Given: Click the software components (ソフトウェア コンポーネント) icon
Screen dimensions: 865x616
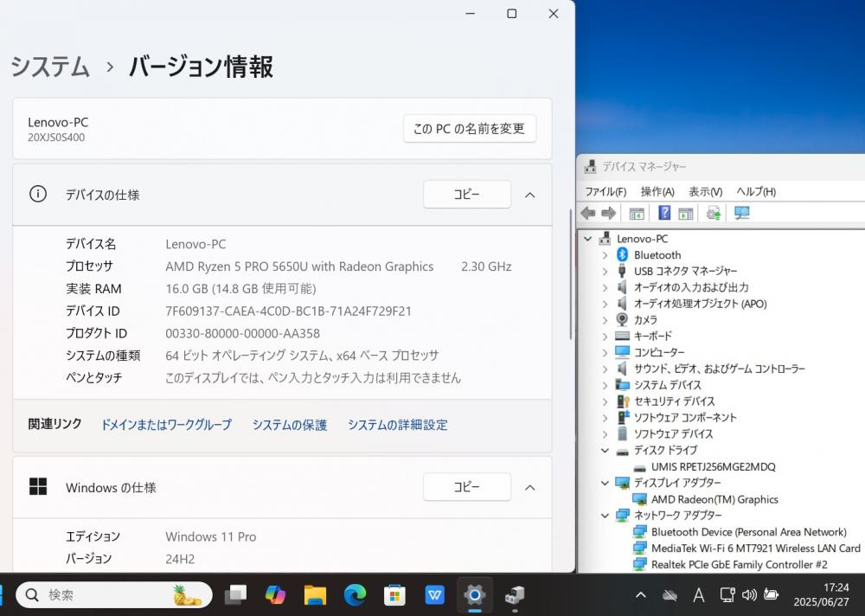Looking at the screenshot, I should point(623,417).
